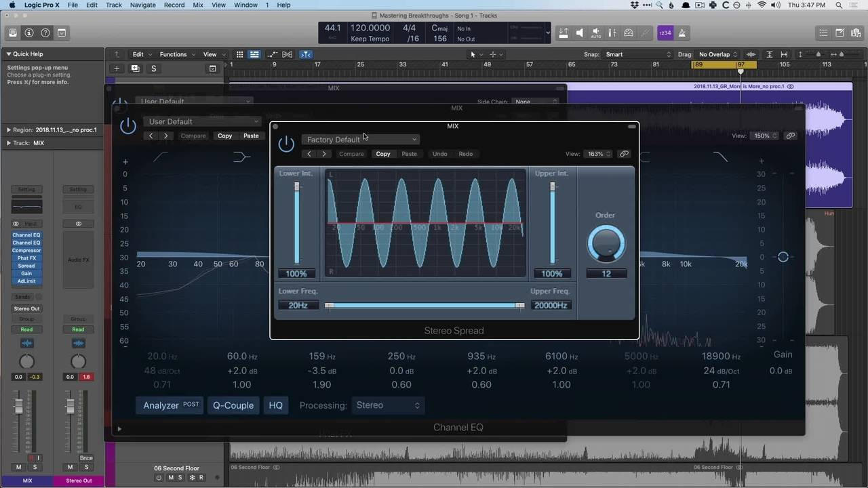This screenshot has height=488, width=868.
Task: Open the Navigate menu
Action: [142, 5]
